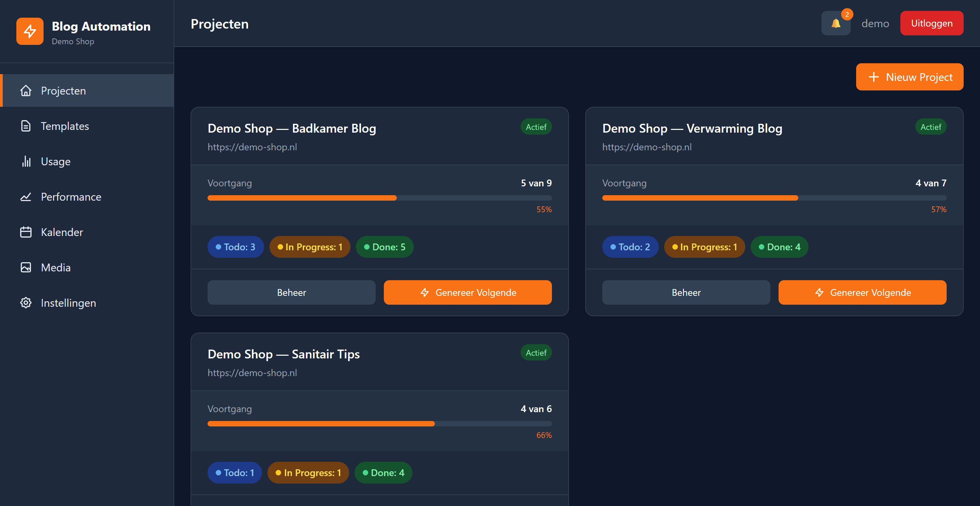
Task: Click the 55% progress percentage
Action: click(x=544, y=209)
